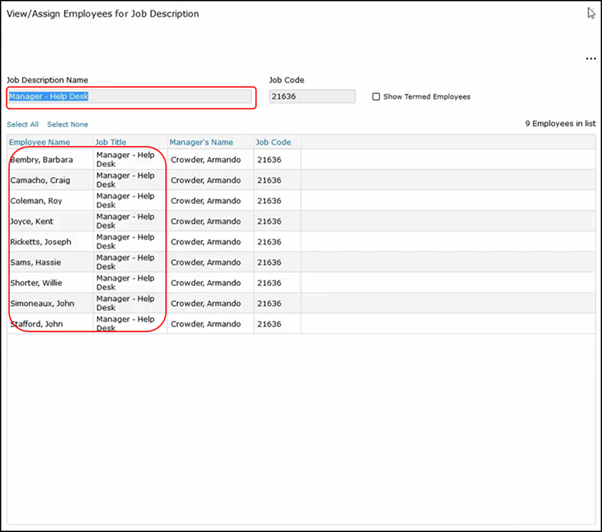
Task: Select the Bembry, Barbara employee row
Action: click(x=42, y=160)
